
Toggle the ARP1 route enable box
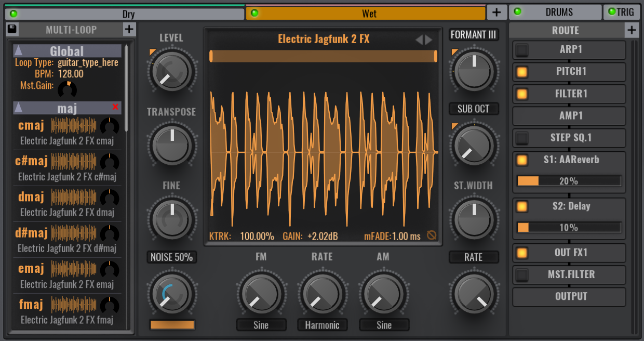point(522,50)
